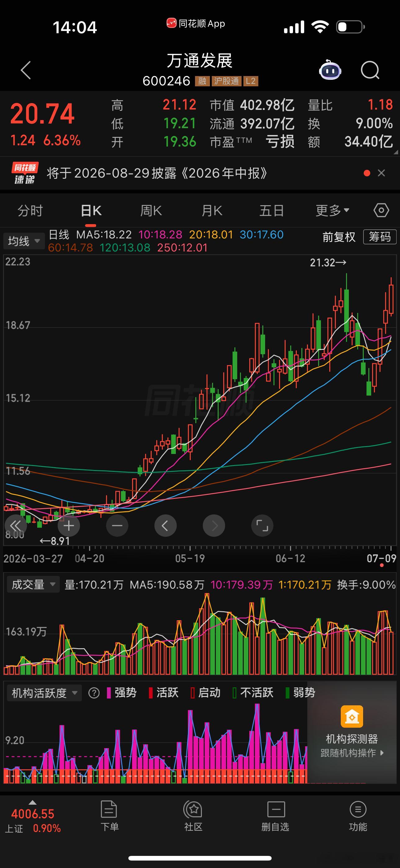Tap 07-09 date axis marker
Image resolution: width=400 pixels, height=868 pixels.
pos(381,558)
